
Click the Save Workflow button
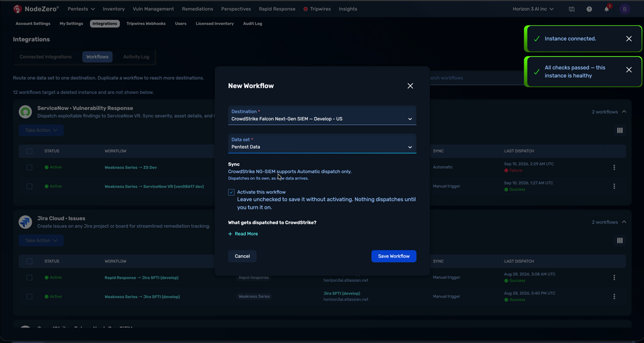pos(394,256)
